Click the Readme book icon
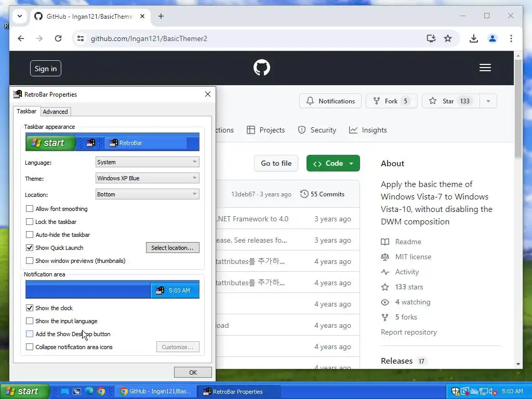 (385, 242)
